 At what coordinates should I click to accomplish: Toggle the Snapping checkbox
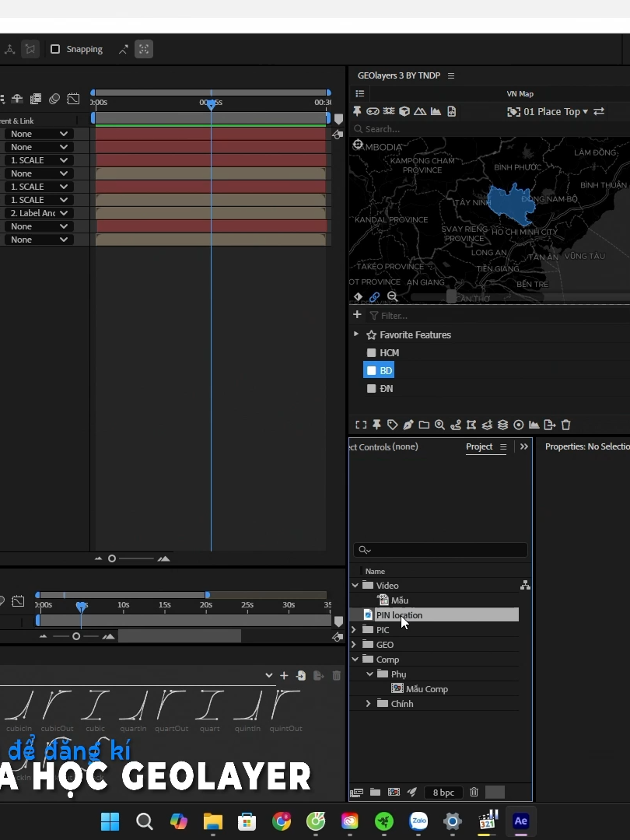tap(55, 49)
